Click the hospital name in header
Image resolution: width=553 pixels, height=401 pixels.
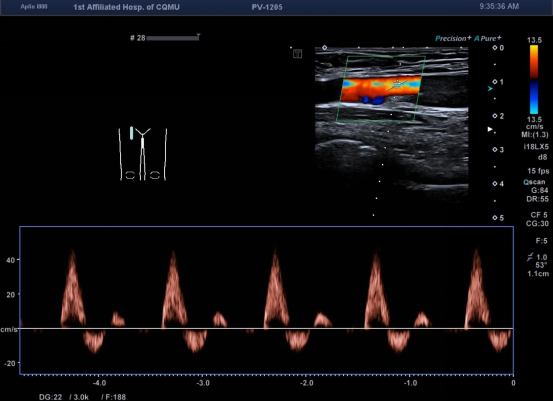pos(126,7)
